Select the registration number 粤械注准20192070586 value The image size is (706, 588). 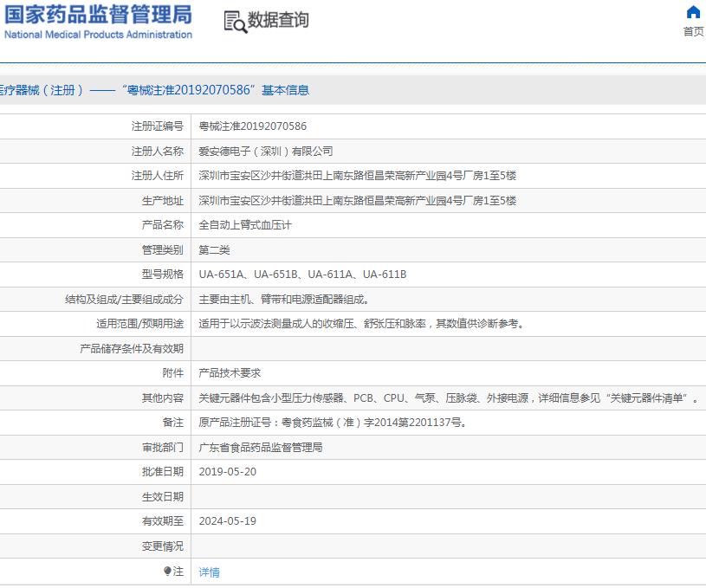253,126
